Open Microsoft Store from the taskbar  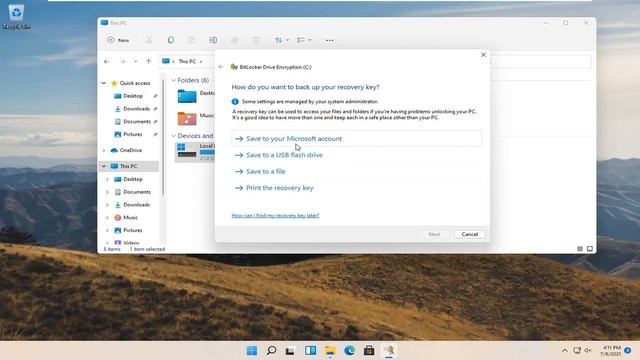tap(369, 351)
